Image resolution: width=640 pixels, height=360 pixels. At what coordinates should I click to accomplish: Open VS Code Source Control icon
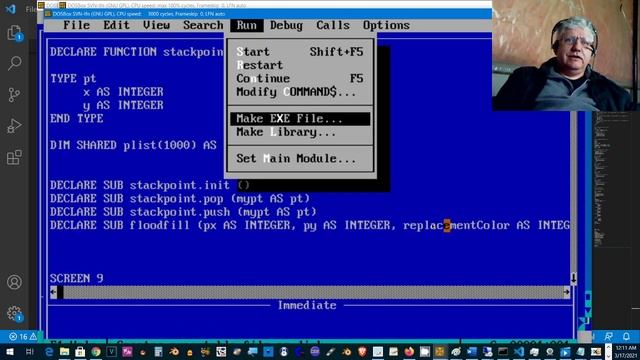(x=14, y=95)
